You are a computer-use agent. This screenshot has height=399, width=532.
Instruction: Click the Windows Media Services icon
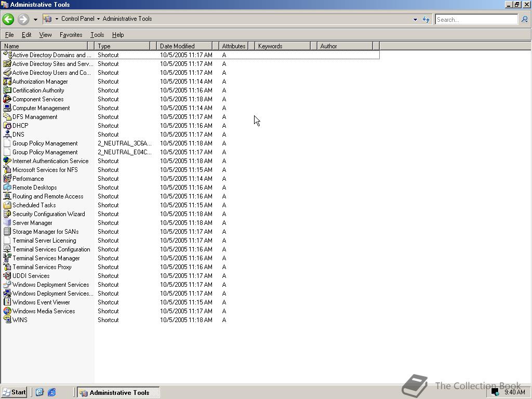point(7,311)
